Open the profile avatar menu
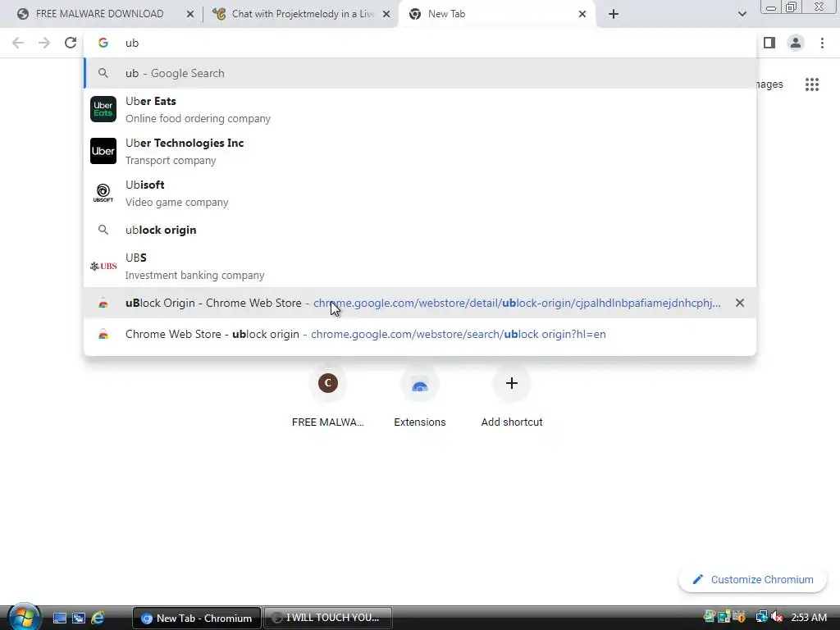 tap(796, 43)
